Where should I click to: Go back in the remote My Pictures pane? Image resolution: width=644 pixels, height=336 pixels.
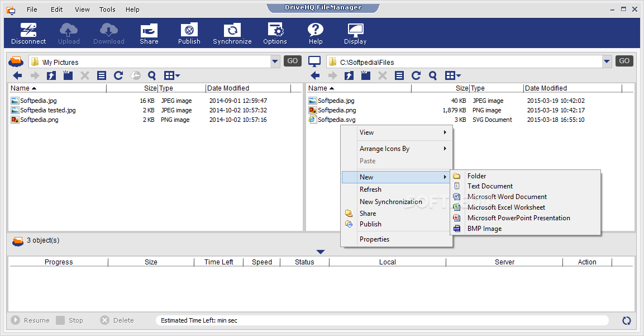click(18, 75)
